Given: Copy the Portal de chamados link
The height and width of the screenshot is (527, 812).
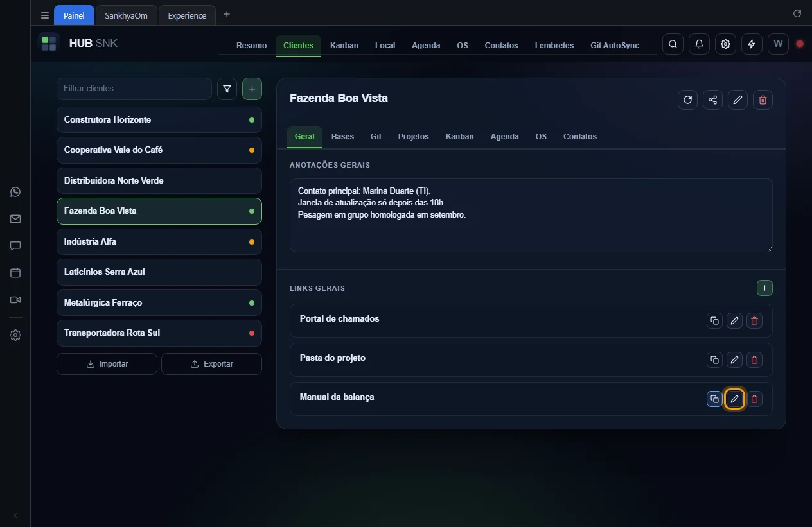Looking at the screenshot, I should pos(714,321).
